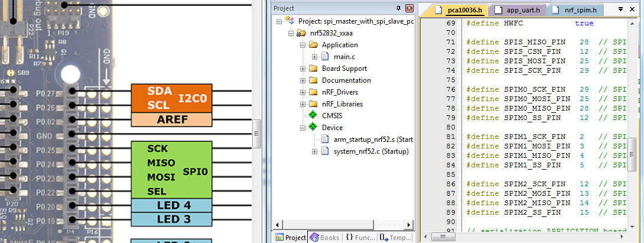
Task: Click the P0.27 pin label in diagram
Action: [45, 93]
